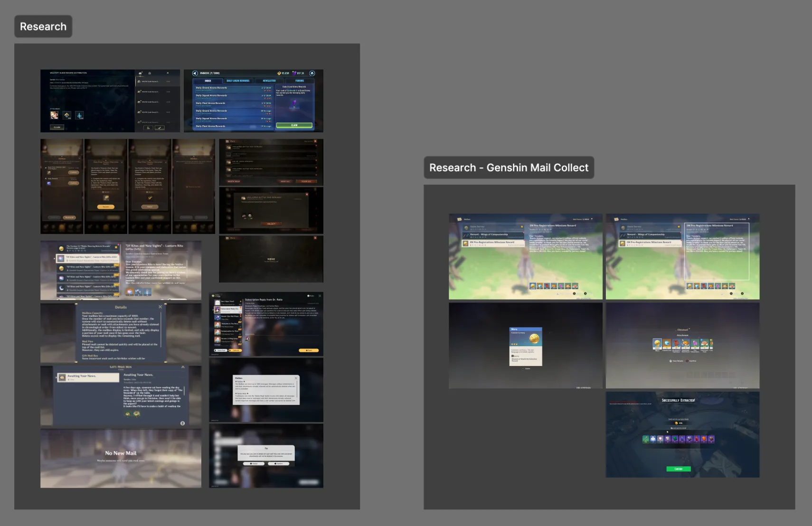Click orange Collect button in dark mail popup
The image size is (812, 526).
271,224
